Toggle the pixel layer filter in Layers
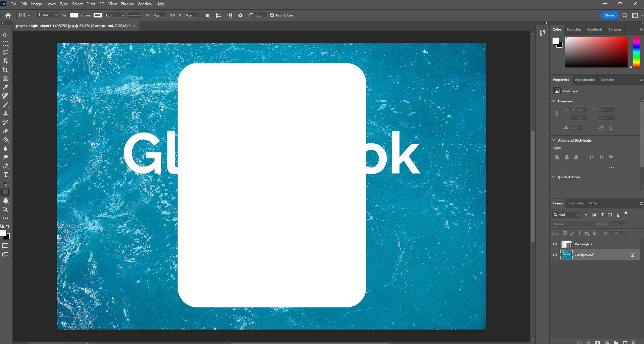644x344 pixels. pos(586,215)
